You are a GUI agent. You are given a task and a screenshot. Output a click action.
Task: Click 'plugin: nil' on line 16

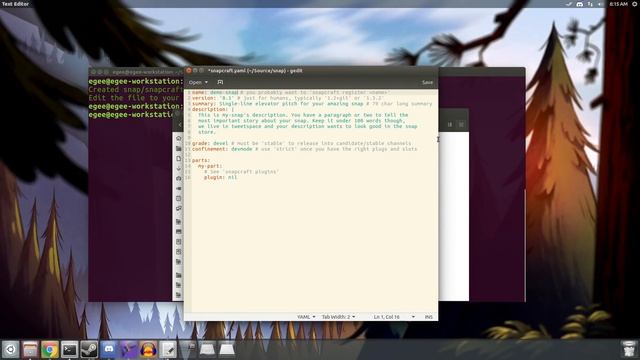click(x=220, y=178)
